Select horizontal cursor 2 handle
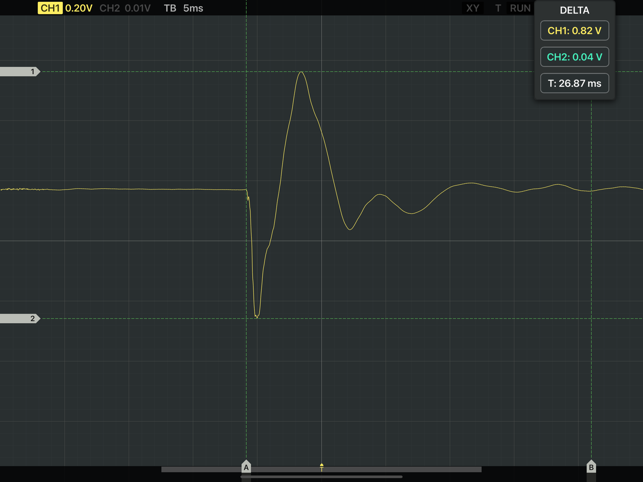643x482 pixels. point(20,318)
